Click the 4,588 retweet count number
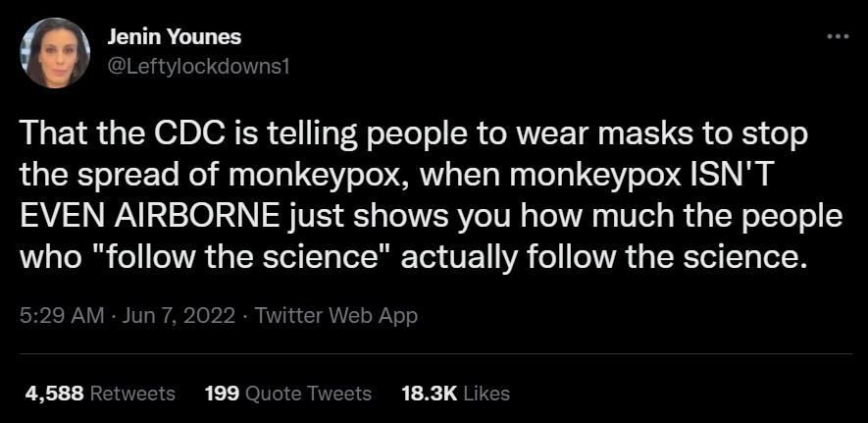Screen dimensions: 868x423 (x=54, y=394)
